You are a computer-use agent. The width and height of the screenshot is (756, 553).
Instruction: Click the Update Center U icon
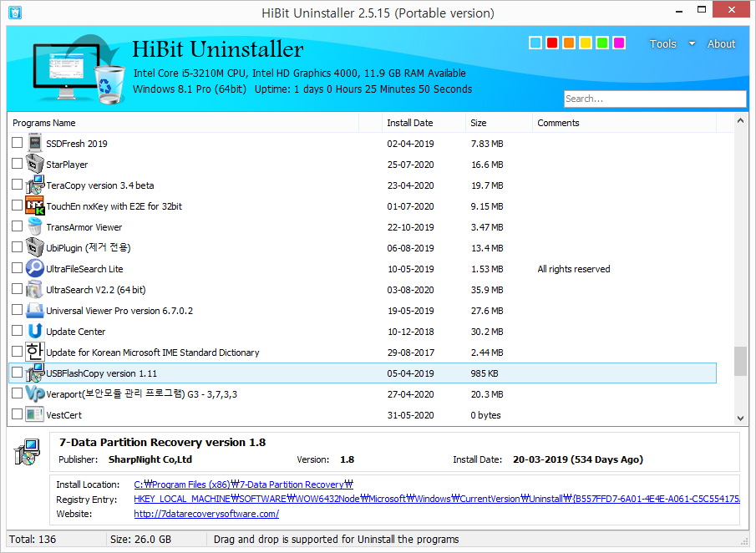35,332
